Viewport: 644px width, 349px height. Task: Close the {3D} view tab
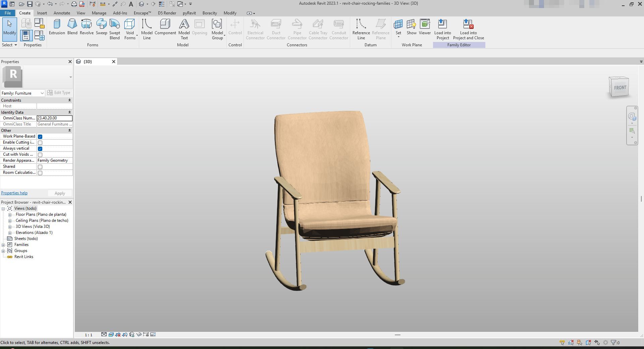(114, 62)
